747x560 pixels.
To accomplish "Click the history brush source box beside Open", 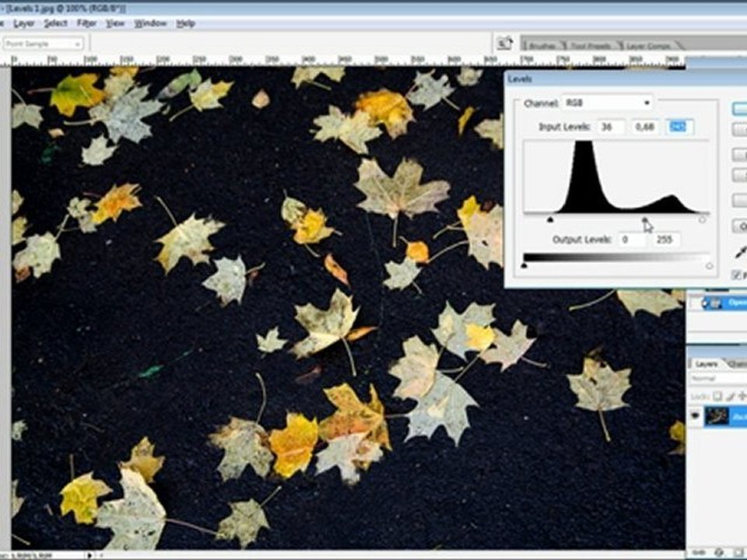I will (x=695, y=303).
